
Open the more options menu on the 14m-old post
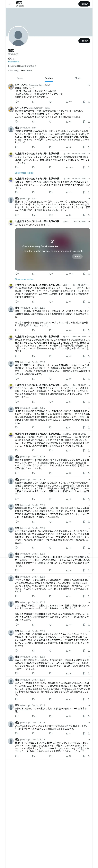point(89,128)
